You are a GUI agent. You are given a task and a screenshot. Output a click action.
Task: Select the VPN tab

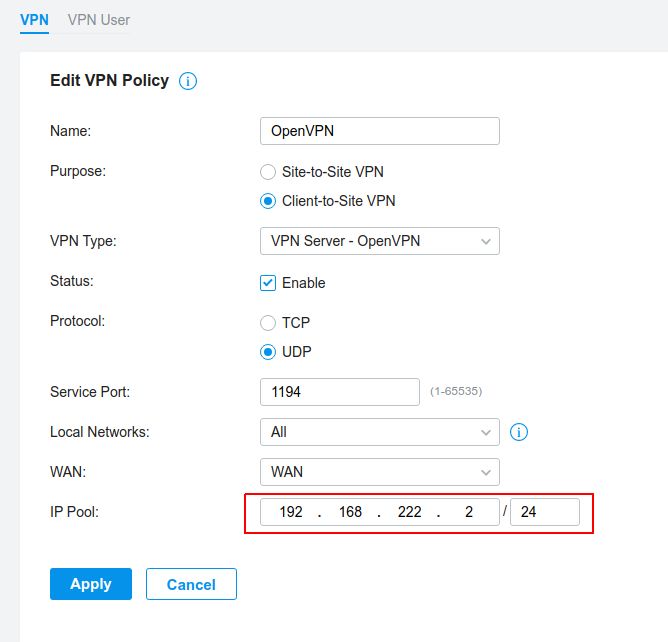pyautogui.click(x=34, y=20)
